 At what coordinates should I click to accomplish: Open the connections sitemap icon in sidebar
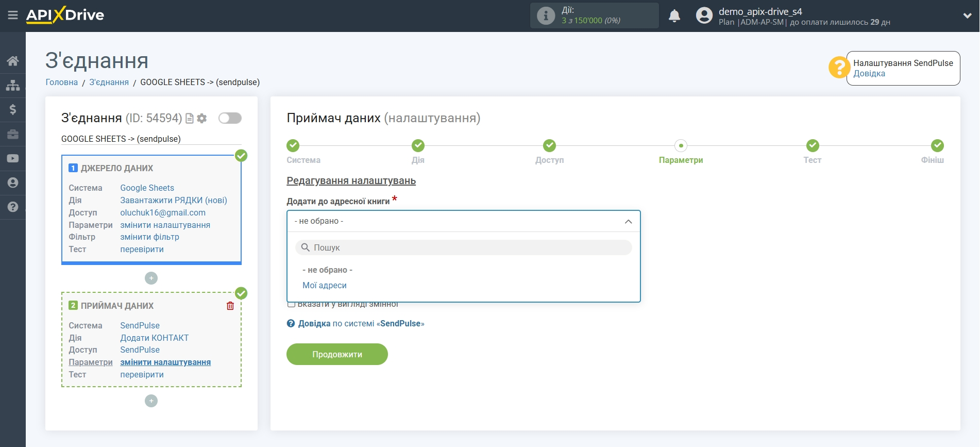point(13,85)
